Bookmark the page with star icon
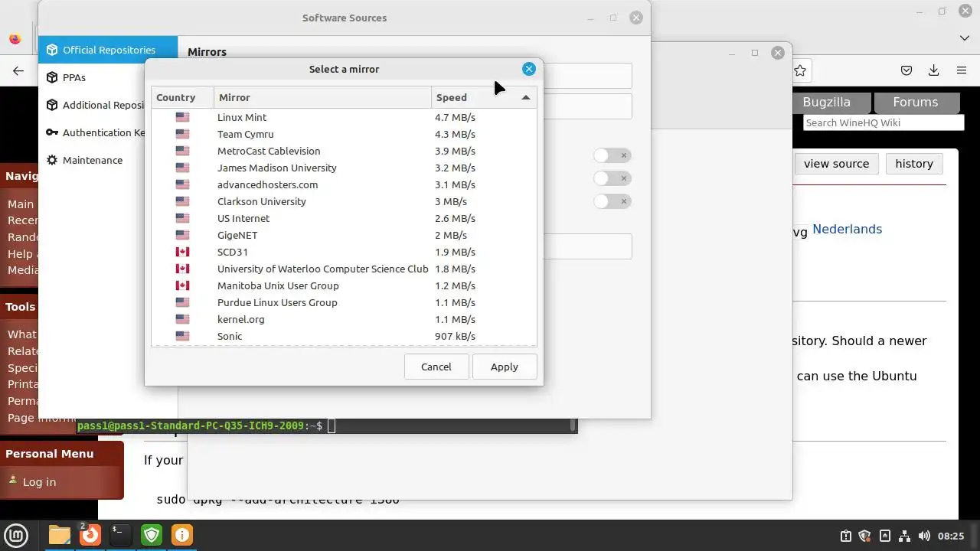This screenshot has height=551, width=980. pos(800,70)
